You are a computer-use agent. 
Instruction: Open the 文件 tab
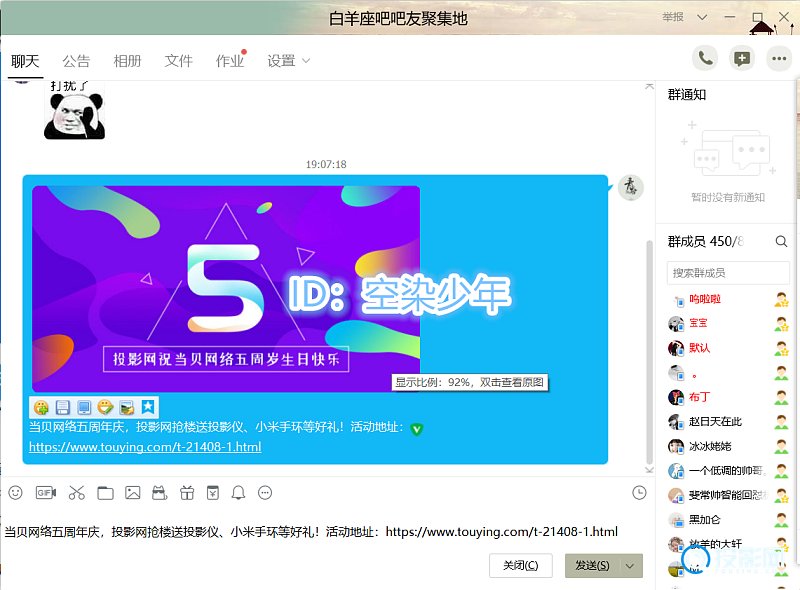point(179,61)
